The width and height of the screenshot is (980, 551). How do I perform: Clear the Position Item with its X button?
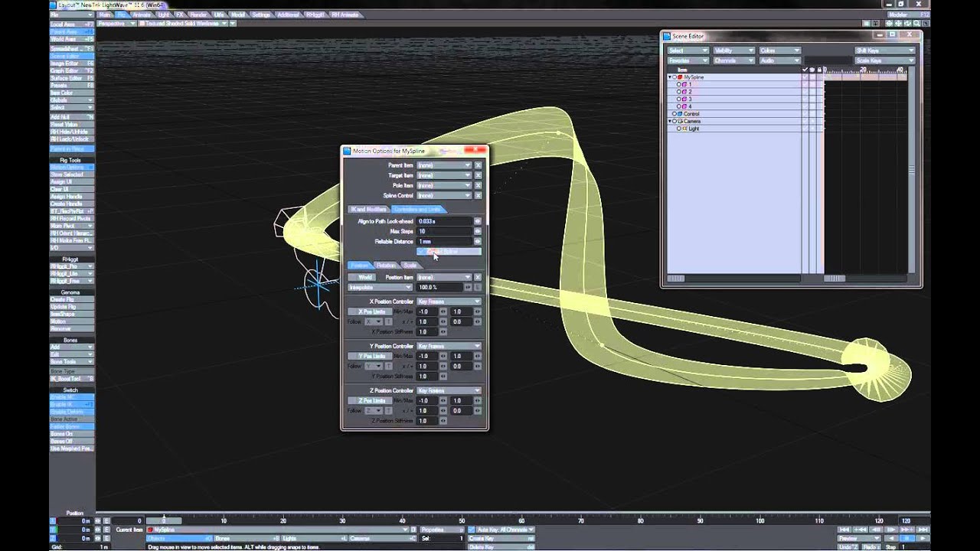pyautogui.click(x=478, y=277)
